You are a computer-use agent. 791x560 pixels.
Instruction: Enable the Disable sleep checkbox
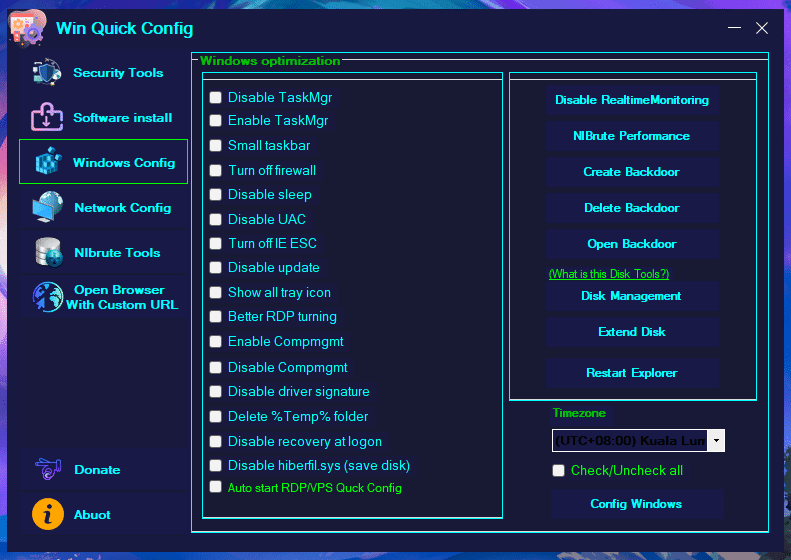click(215, 195)
